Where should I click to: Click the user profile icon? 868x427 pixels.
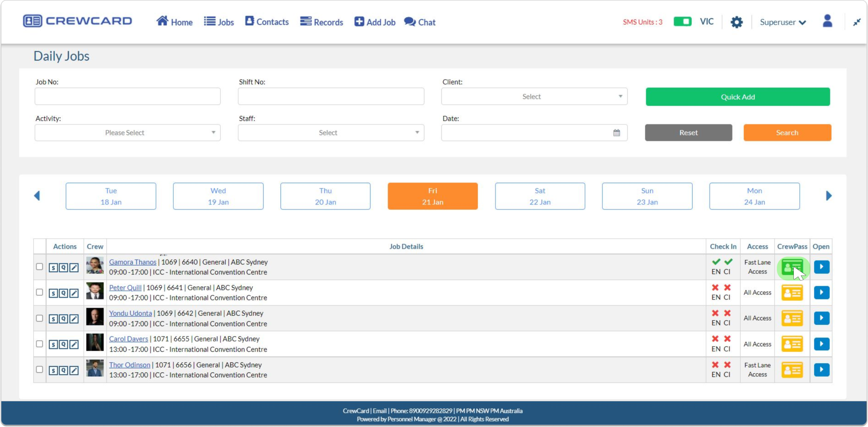[827, 21]
